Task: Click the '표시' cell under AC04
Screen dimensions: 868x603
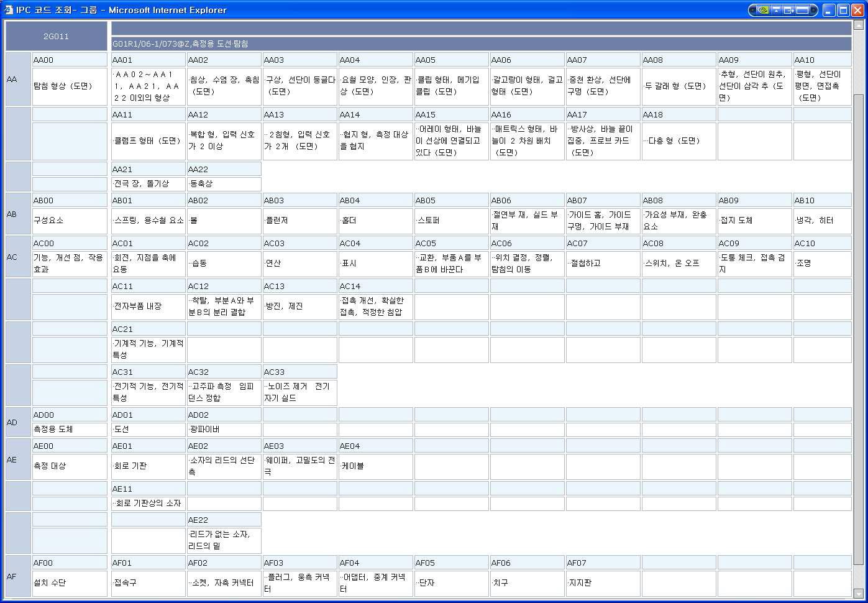Action: 375,263
